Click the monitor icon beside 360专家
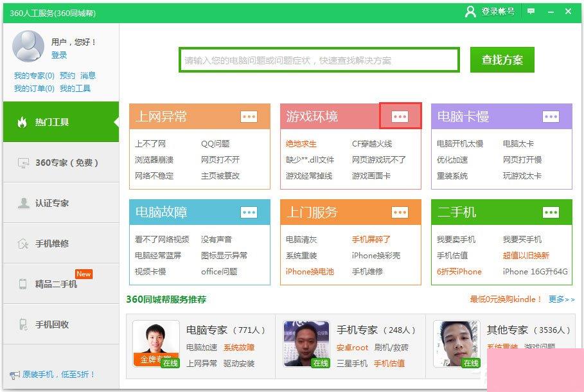This screenshot has width=584, height=392. 23,163
